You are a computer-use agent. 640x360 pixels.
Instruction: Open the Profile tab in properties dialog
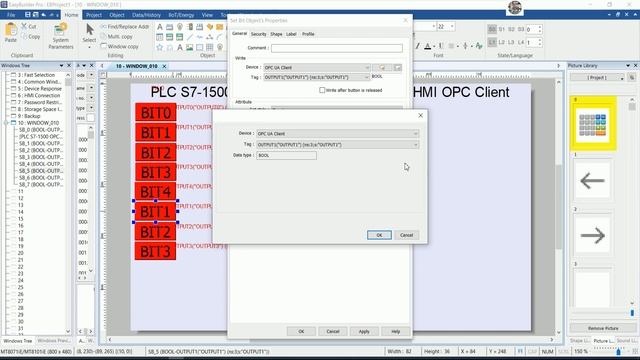[x=308, y=34]
